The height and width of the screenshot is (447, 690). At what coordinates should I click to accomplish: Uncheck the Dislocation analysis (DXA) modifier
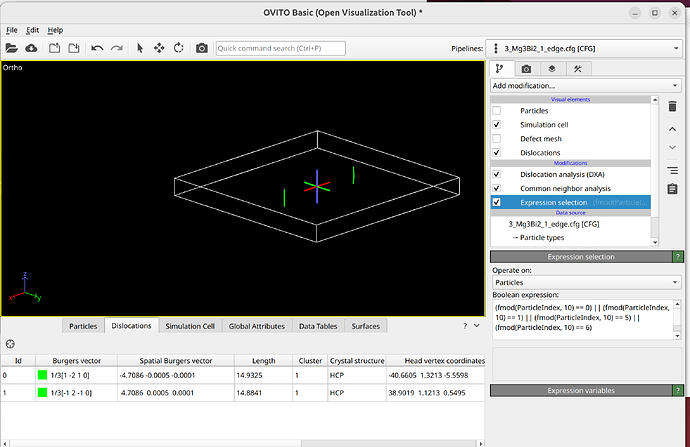click(497, 174)
